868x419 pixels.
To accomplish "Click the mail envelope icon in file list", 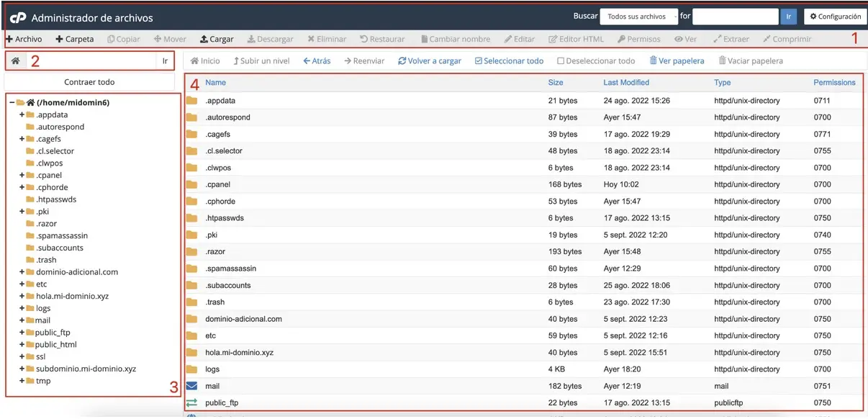I will coord(191,386).
